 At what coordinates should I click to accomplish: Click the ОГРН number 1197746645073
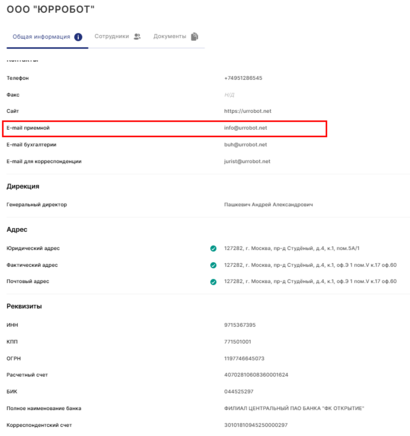point(244,358)
